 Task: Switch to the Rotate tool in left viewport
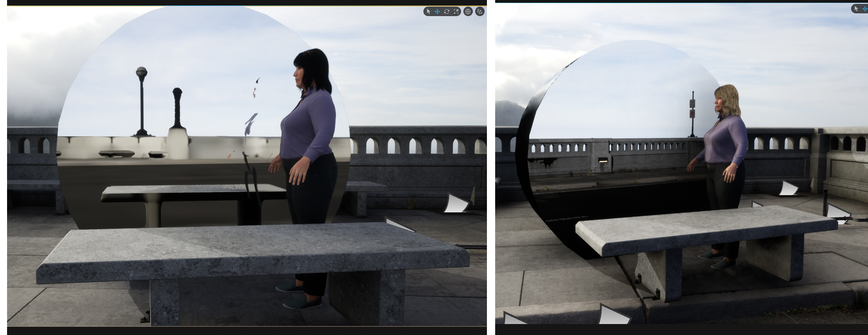coord(447,12)
